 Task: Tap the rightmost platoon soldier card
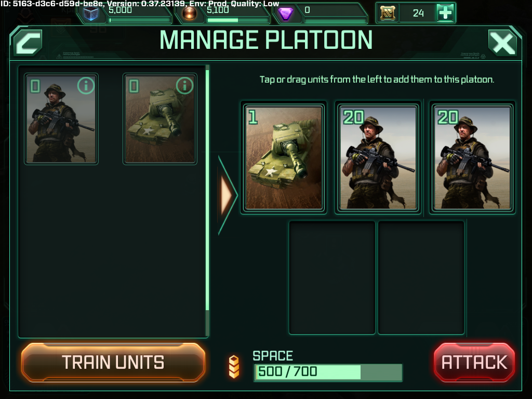pos(472,158)
